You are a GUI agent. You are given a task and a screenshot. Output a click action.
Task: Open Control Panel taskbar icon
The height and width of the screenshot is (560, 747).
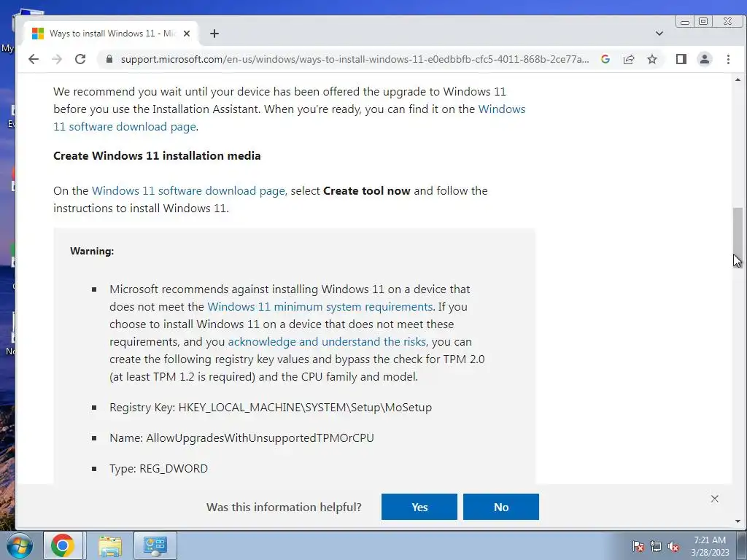click(155, 545)
